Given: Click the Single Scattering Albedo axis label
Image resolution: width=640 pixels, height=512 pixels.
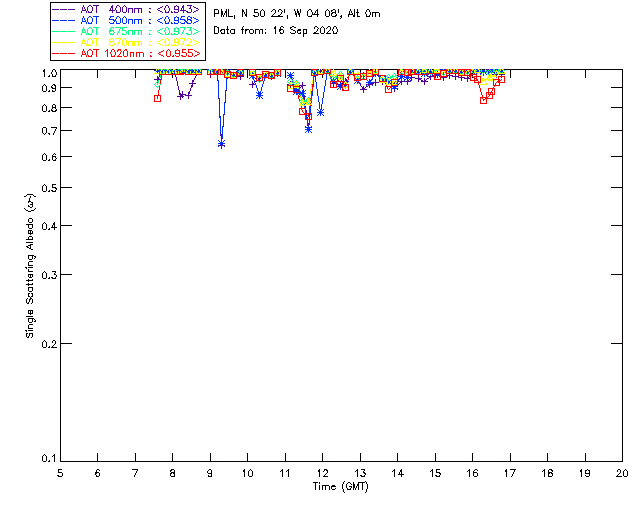Looking at the screenshot, I should pos(30,266).
